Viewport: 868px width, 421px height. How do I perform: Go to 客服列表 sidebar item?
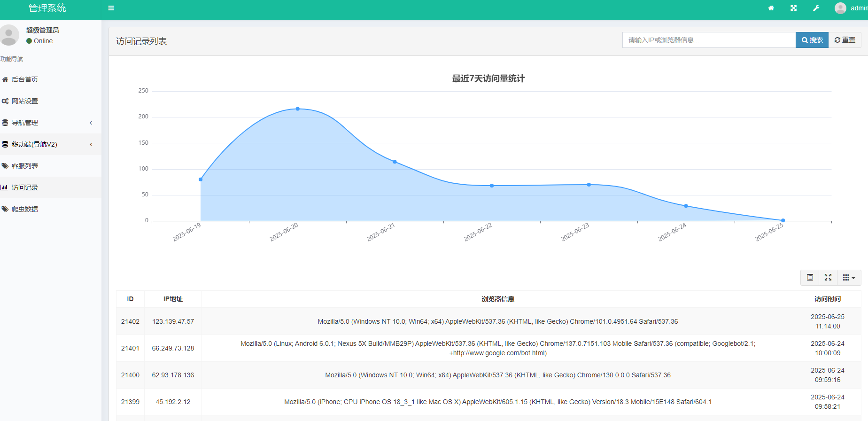point(25,166)
